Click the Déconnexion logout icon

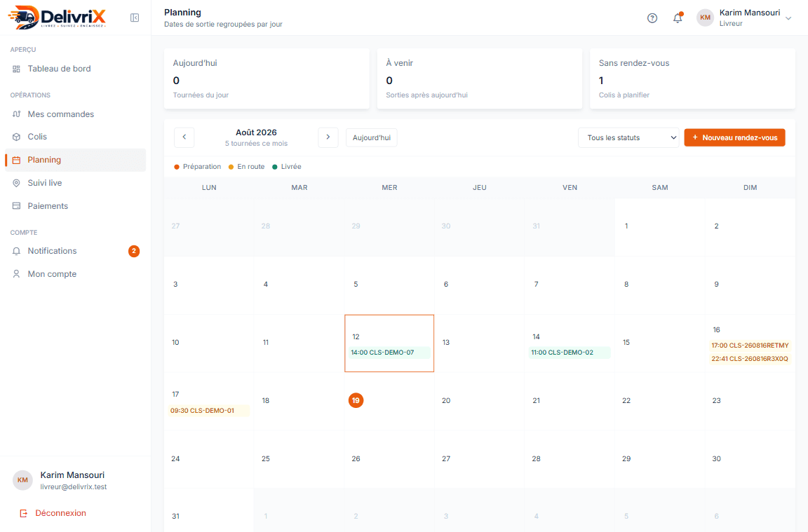24,514
